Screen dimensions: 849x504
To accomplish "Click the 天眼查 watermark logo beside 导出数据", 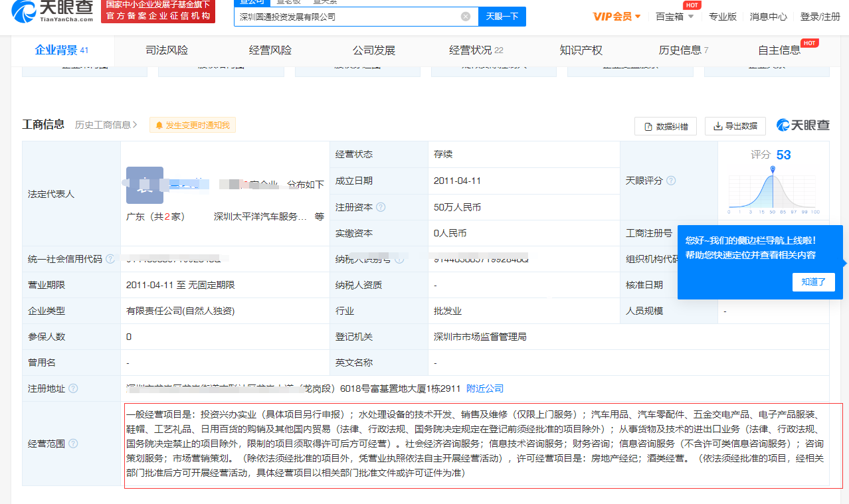I will click(801, 125).
